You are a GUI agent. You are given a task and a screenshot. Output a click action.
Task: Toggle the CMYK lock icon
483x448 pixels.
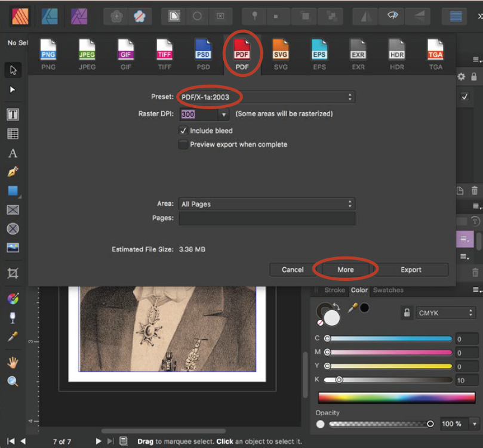click(407, 312)
